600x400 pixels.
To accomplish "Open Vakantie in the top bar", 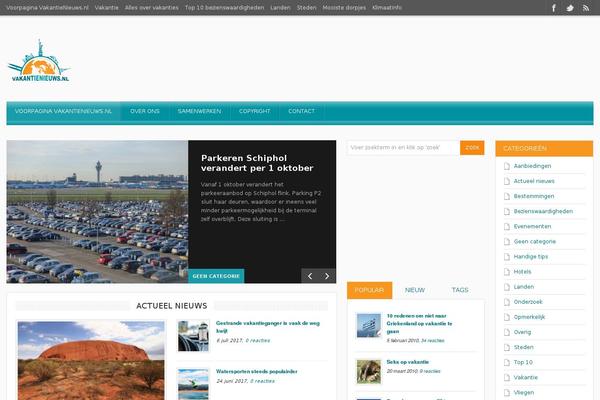I will [x=106, y=7].
